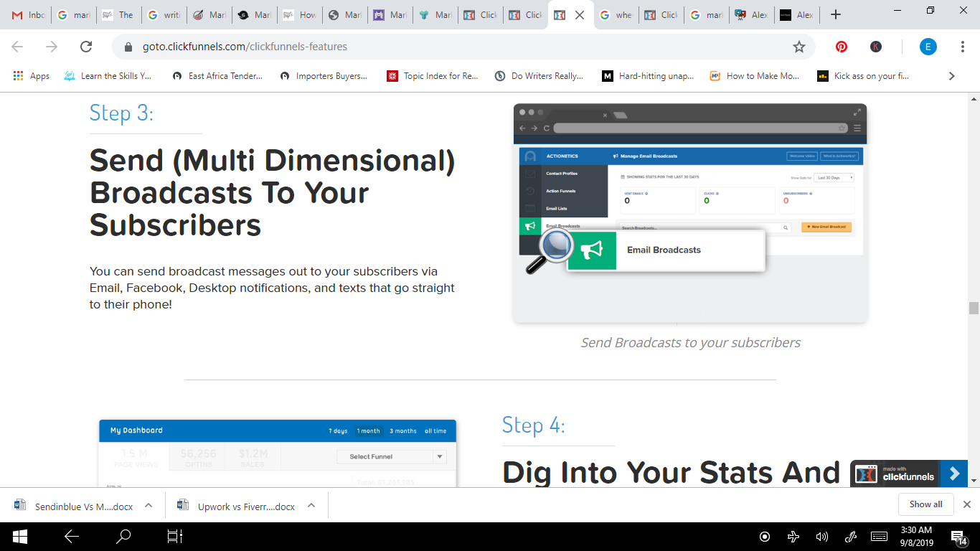Open 'Topic Index for Re...' bookmark
This screenshot has width=980, height=551.
433,76
